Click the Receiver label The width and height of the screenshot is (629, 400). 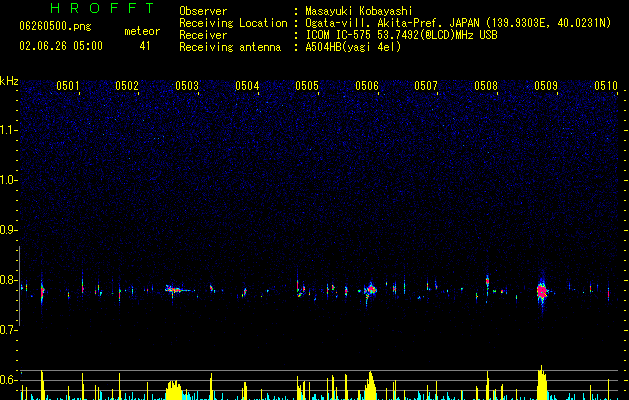point(203,35)
